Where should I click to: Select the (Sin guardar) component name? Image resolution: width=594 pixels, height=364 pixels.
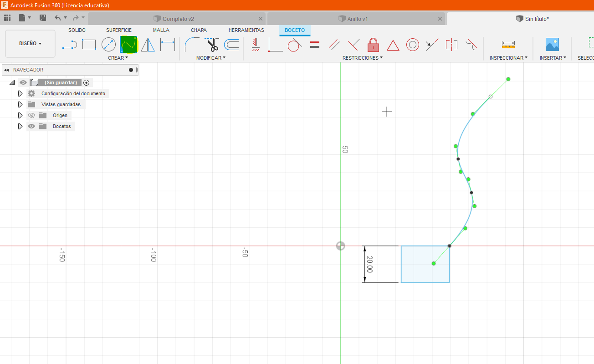click(x=61, y=82)
